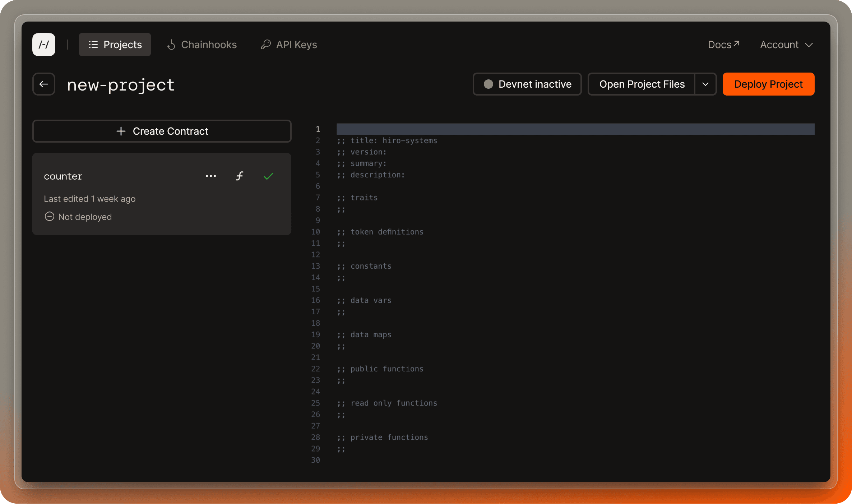
Task: Click the checkmark icon on counter contract
Action: [267, 176]
